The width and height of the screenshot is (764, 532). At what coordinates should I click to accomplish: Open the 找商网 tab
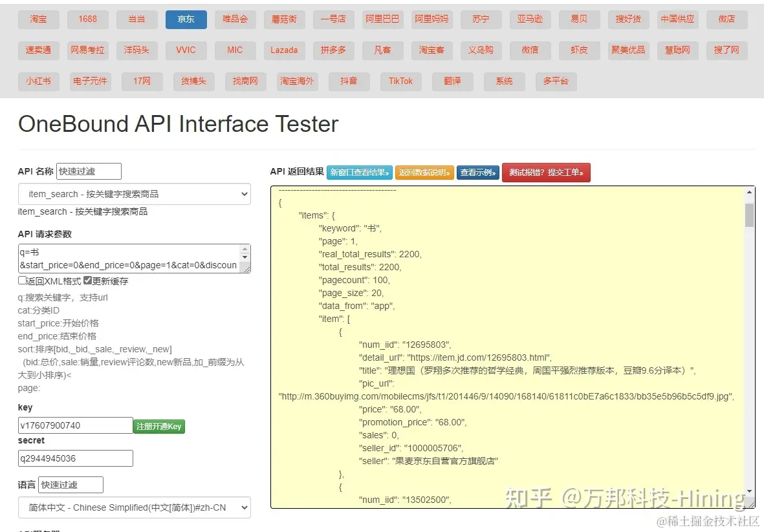click(246, 81)
